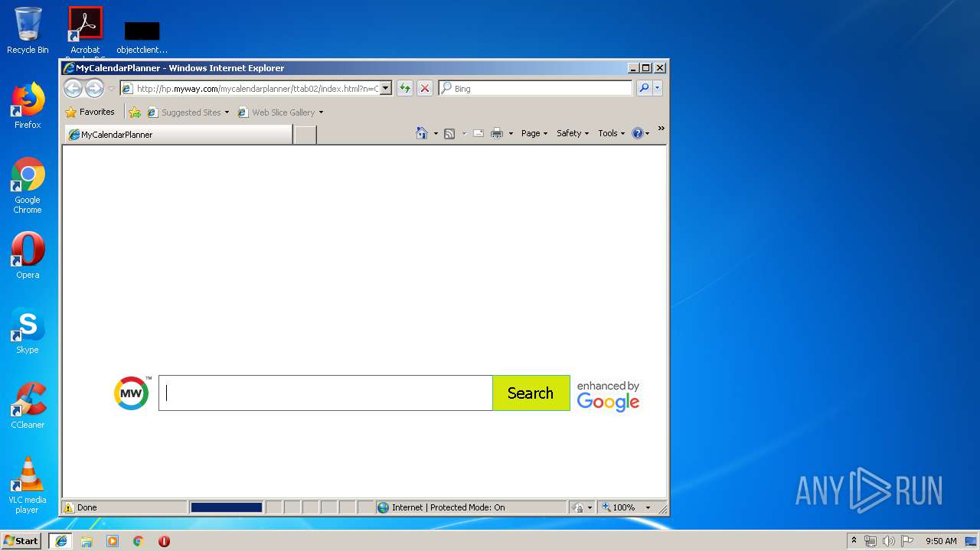Open a new blank tab
Screen dimensions: 980x551
tap(305, 135)
